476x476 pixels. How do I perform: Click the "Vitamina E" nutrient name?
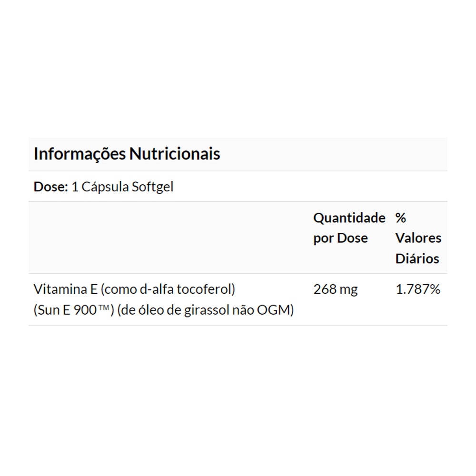pyautogui.click(x=65, y=289)
